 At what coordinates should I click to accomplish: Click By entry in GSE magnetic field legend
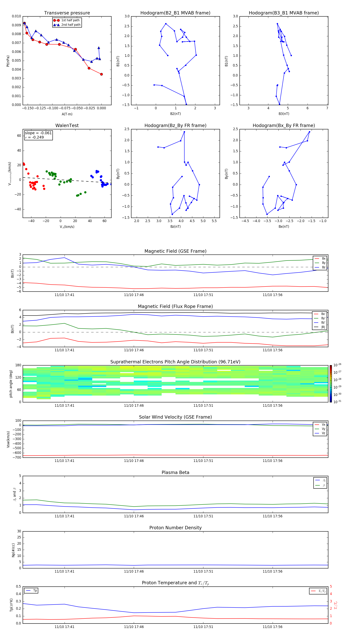coord(320,263)
